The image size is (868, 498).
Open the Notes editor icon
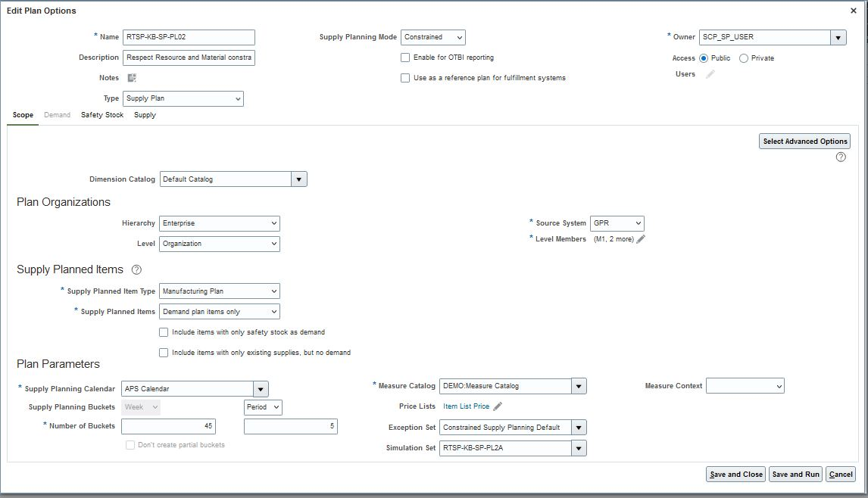[x=132, y=78]
